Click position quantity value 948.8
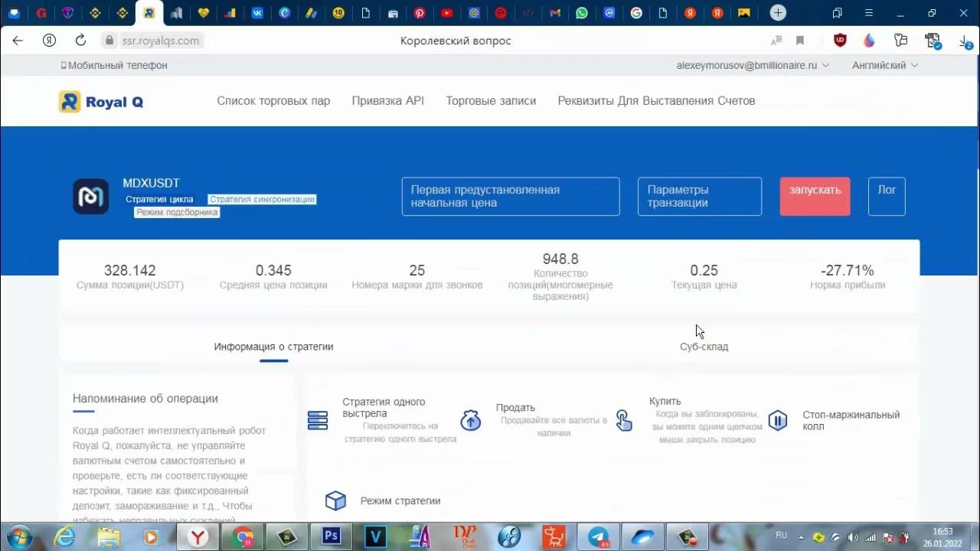This screenshot has height=551, width=980. click(x=560, y=259)
